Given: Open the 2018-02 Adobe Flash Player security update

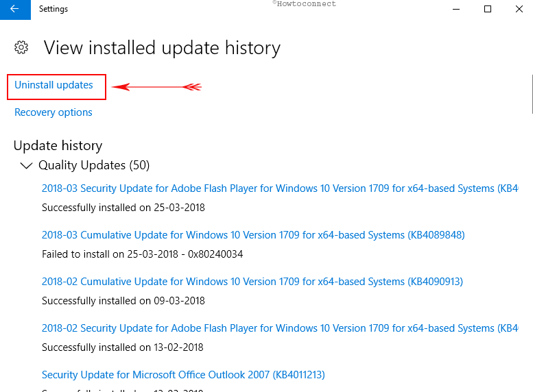Looking at the screenshot, I should 280,328.
